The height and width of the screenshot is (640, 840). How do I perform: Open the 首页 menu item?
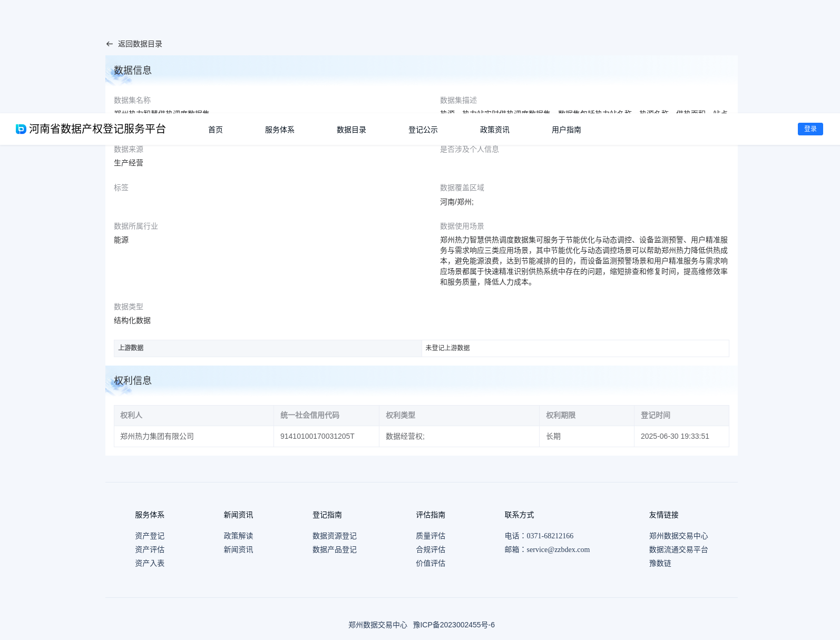point(216,130)
